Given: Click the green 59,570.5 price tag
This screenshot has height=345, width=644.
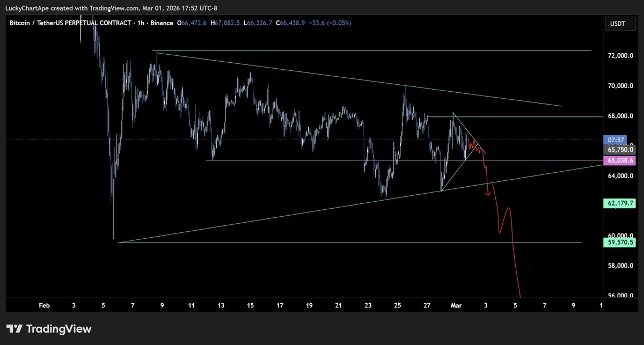Looking at the screenshot, I should click(x=620, y=243).
